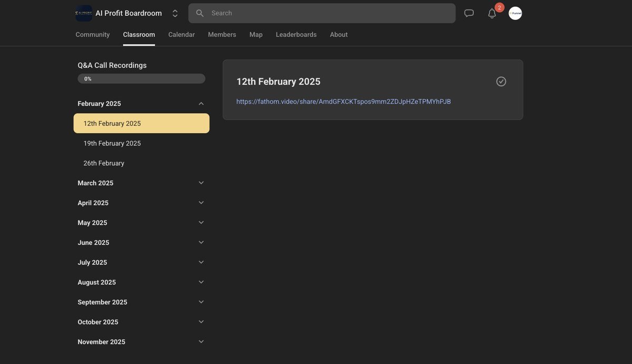This screenshot has width=632, height=364.
Task: Click the September 2025 section label
Action: [x=102, y=302]
